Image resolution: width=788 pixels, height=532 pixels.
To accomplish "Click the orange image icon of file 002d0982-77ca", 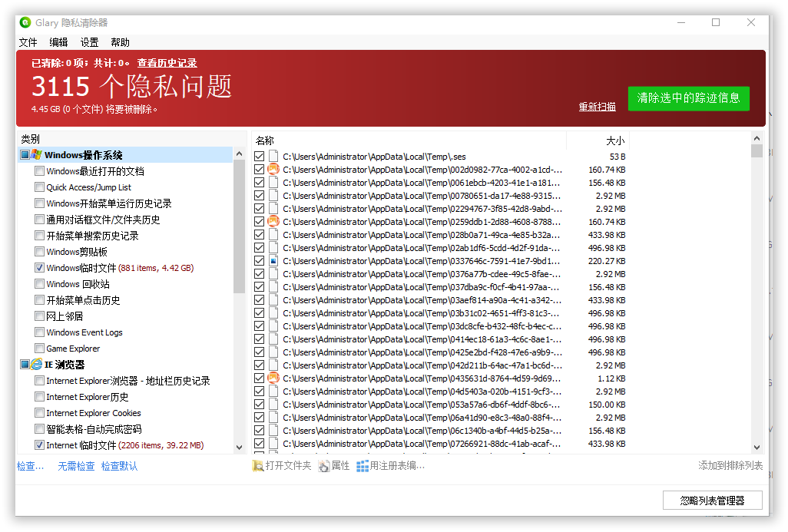I will [273, 170].
